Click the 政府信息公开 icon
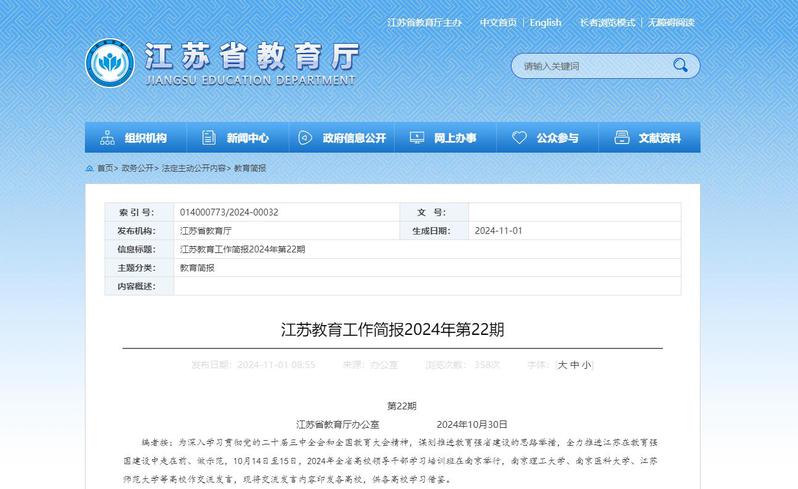This screenshot has width=798, height=489. click(x=305, y=138)
